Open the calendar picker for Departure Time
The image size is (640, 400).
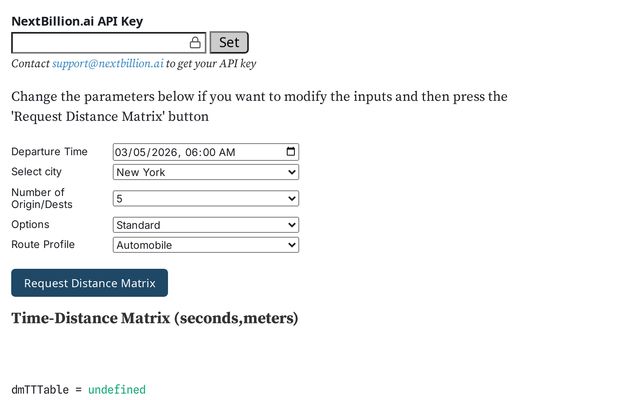point(291,152)
